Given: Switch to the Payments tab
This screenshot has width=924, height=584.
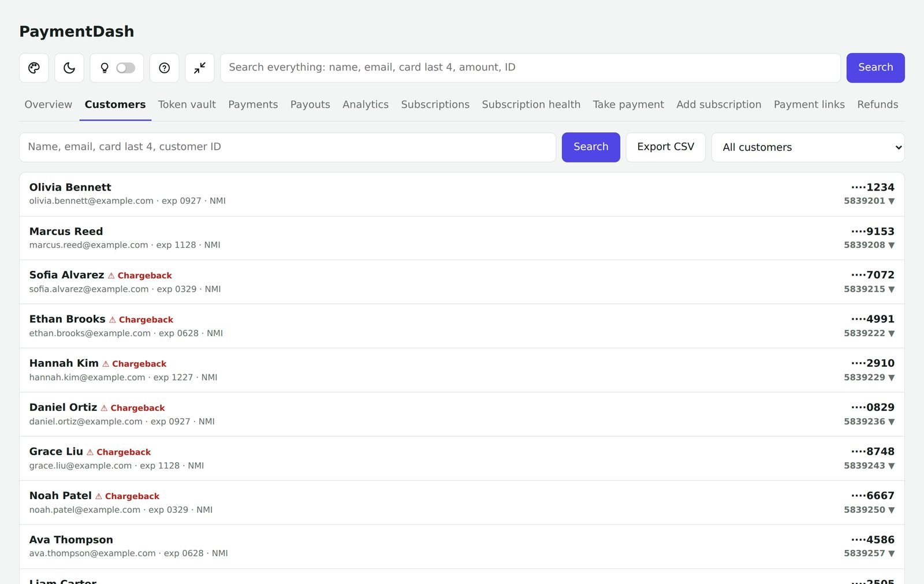Looking at the screenshot, I should [x=253, y=105].
